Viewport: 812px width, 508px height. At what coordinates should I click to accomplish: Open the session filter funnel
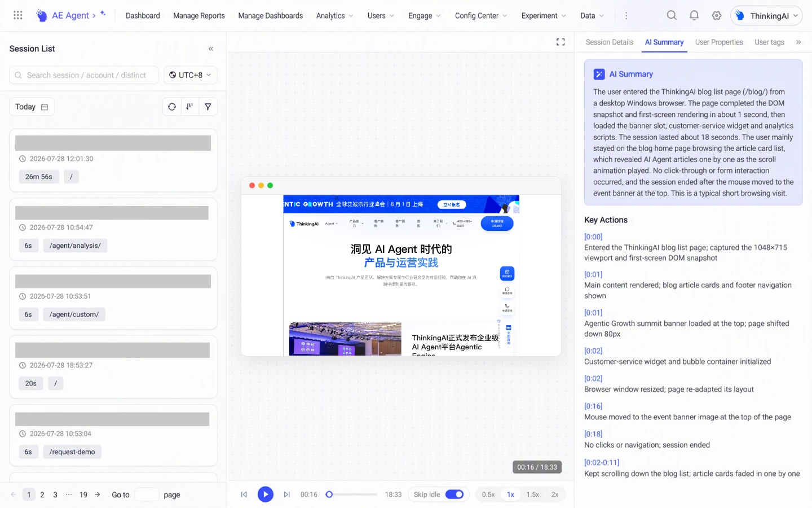click(208, 107)
